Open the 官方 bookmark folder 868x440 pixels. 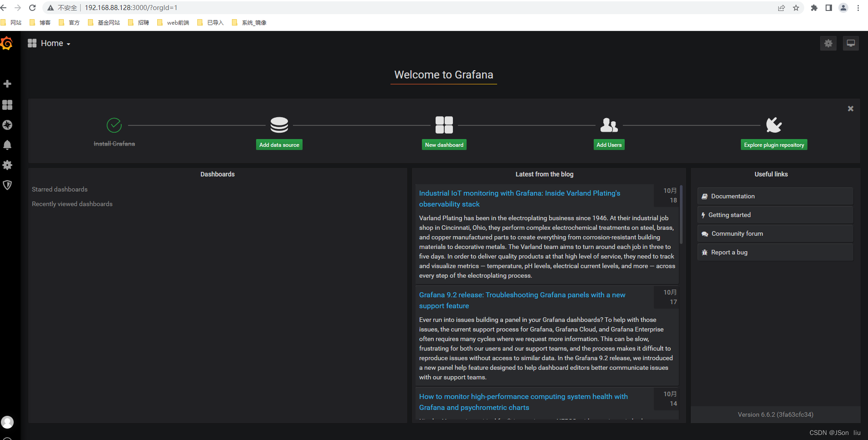click(x=69, y=22)
